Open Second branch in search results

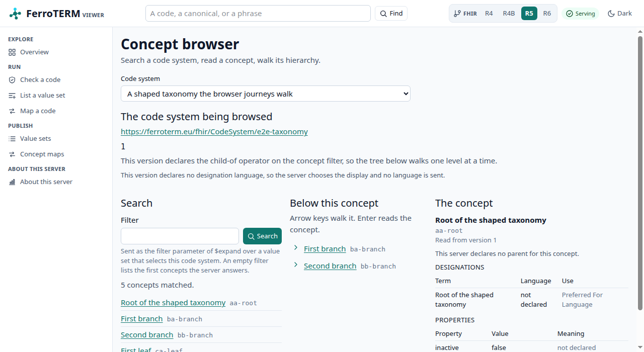point(147,335)
